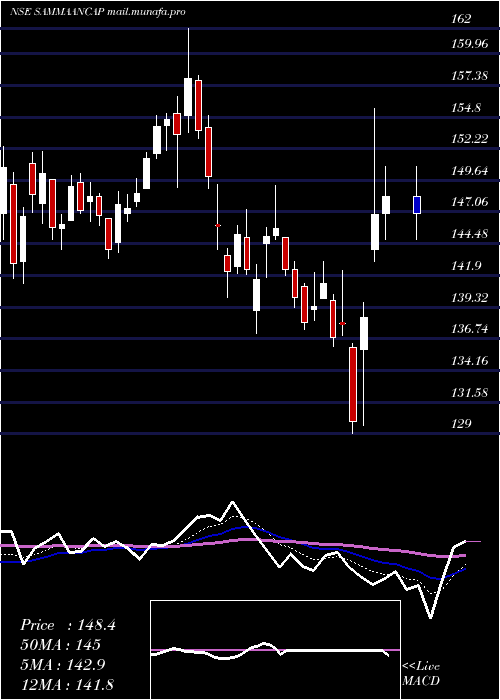The image size is (500, 700).
Task: Click the NSE SAMMAANCAP chart title
Action: pyautogui.click(x=98, y=12)
